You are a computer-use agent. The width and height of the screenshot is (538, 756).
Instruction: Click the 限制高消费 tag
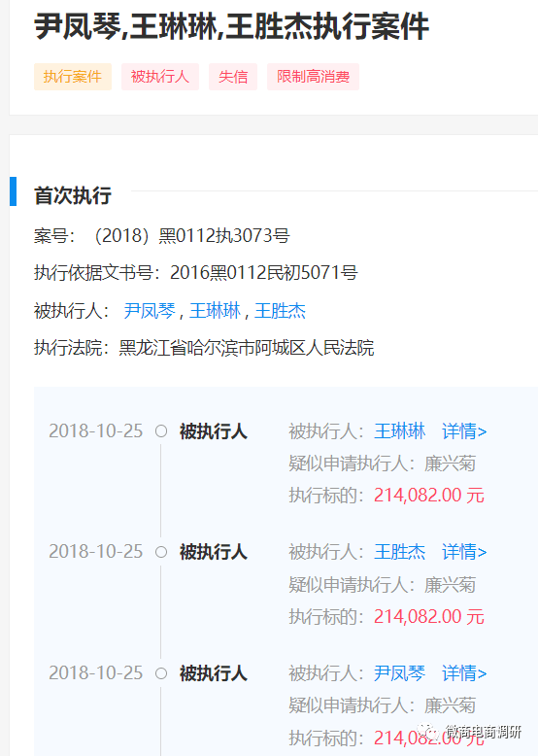pos(313,77)
